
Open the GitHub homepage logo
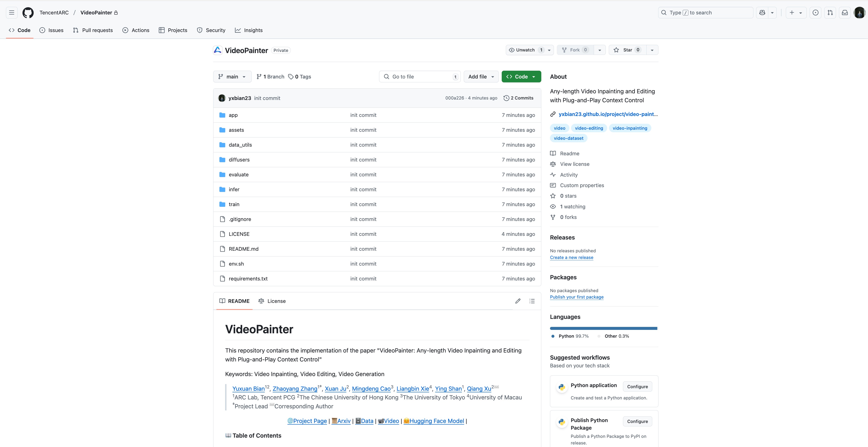click(28, 12)
